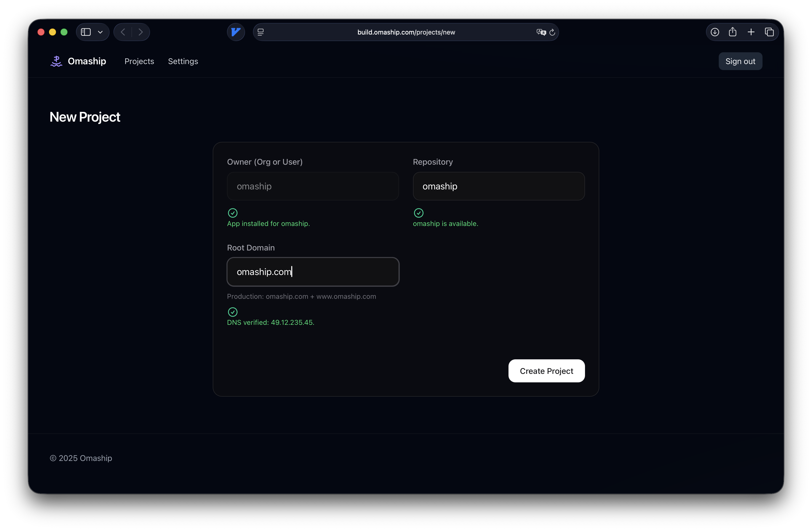This screenshot has height=531, width=812.
Task: Click the blue Vercel icon in the toolbar
Action: pyautogui.click(x=236, y=32)
